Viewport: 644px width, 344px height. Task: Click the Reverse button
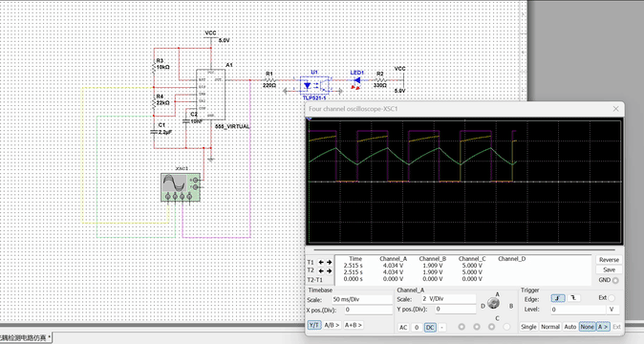[609, 260]
